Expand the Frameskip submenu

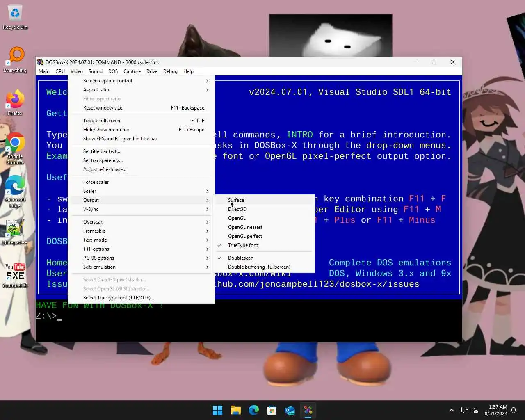(141, 231)
